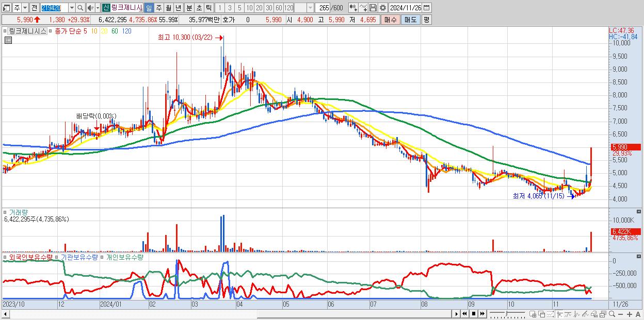The width and height of the screenshot is (644, 320).
Task: Click the 개인보유수량 legend label
Action: 125,257
